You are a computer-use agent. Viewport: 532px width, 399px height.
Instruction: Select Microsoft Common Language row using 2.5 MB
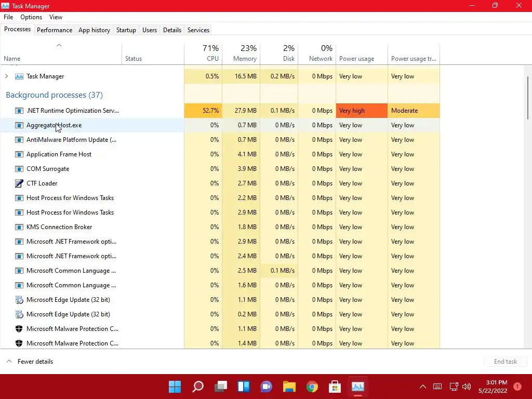220,271
